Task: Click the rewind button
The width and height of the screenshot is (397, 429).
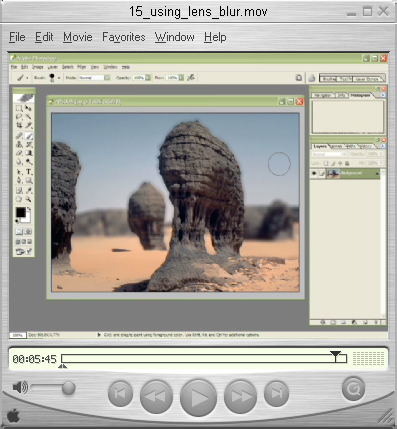Action: (x=156, y=397)
